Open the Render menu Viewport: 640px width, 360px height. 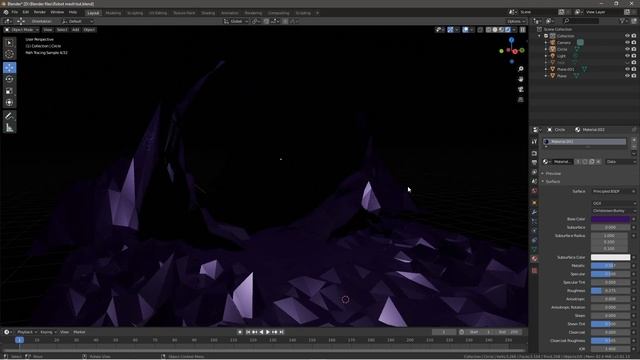tap(40, 12)
